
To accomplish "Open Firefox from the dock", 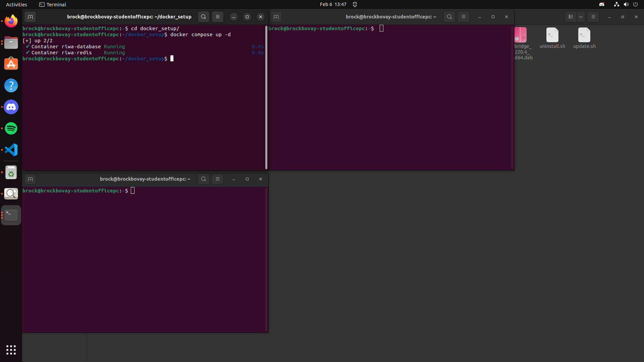I will (11, 21).
